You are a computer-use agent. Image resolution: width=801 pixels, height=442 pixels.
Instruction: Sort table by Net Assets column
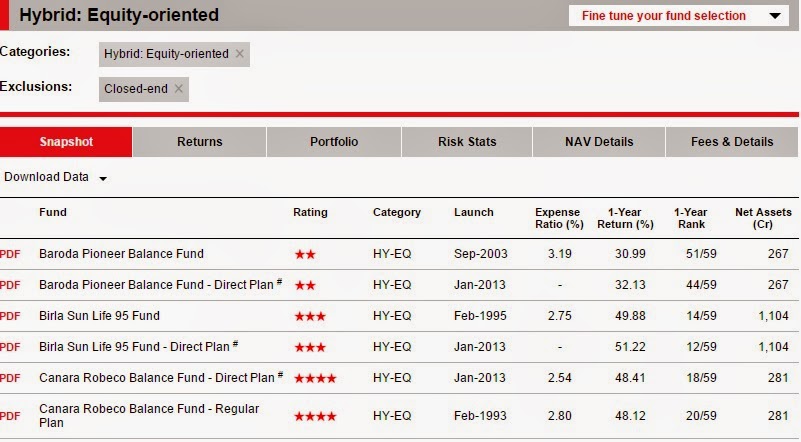point(763,218)
